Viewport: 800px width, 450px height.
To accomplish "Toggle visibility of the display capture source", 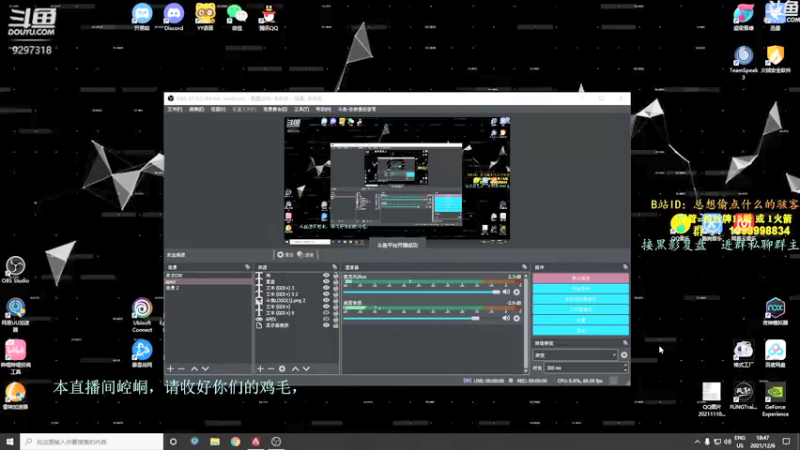I will pos(326,325).
